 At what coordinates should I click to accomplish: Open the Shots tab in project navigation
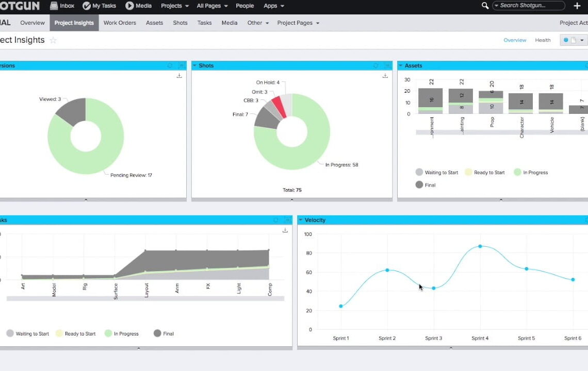[x=180, y=23]
